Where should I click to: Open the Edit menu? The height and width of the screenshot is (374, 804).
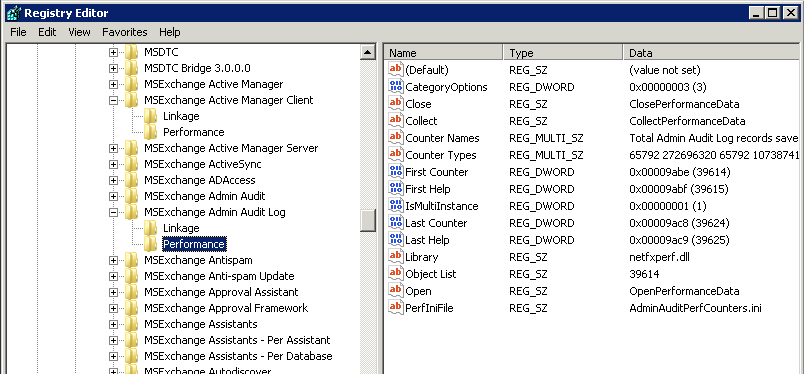(x=47, y=32)
